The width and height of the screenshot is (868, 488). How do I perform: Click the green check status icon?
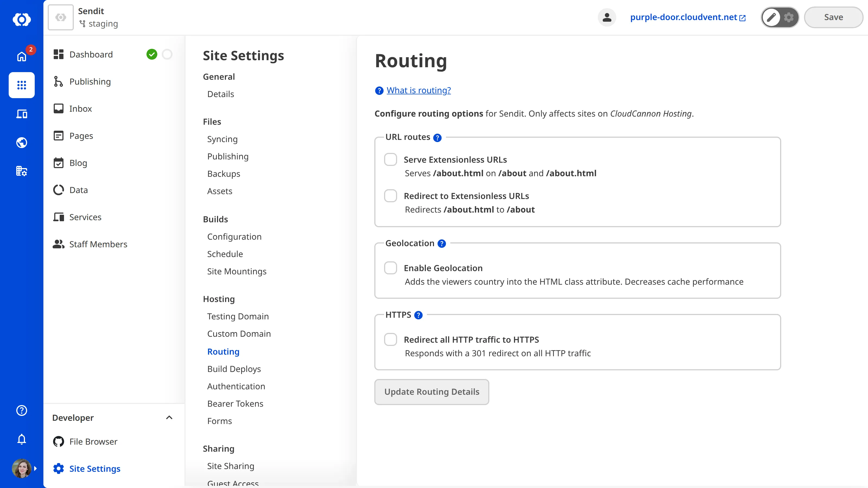[152, 54]
